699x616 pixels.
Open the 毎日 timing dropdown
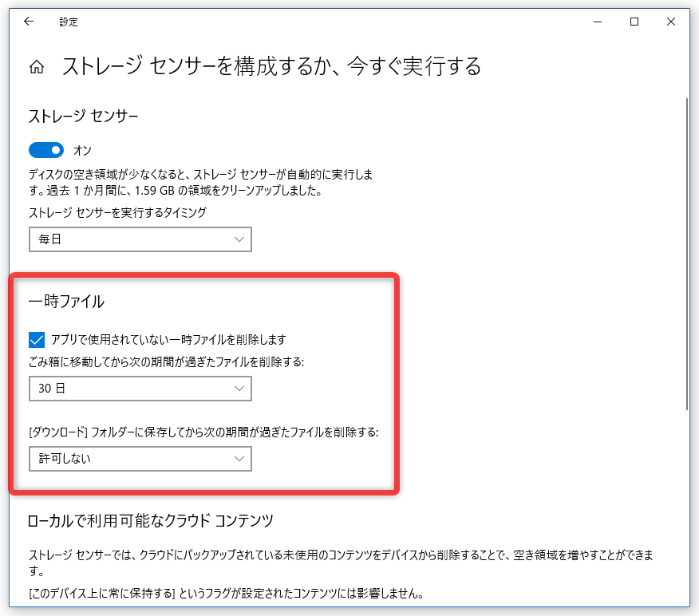tap(140, 239)
